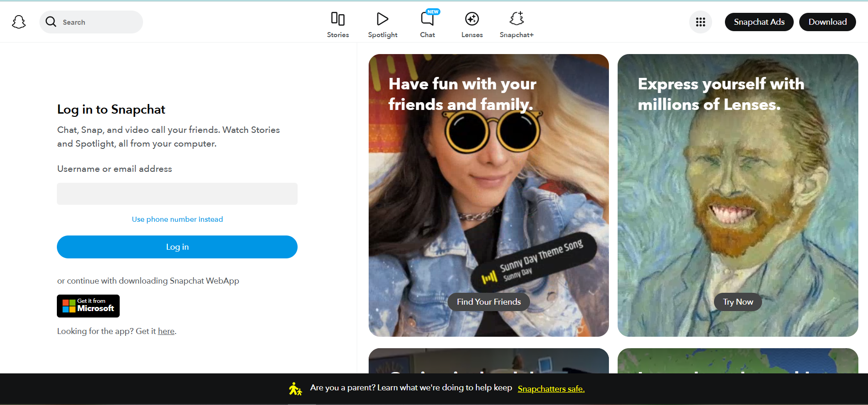Click the Get it from Microsoft badge
868x405 pixels.
(x=88, y=306)
